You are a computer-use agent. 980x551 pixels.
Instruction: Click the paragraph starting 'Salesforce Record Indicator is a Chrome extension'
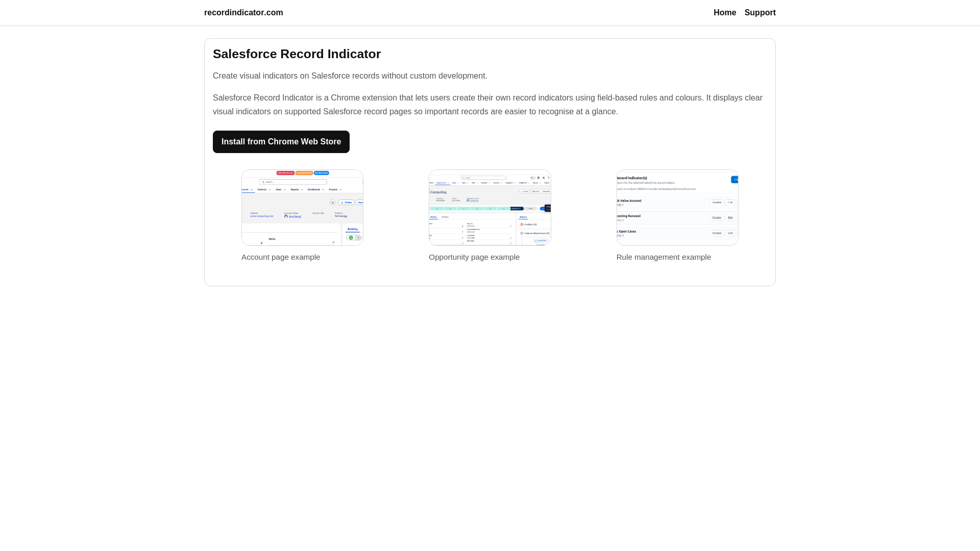pyautogui.click(x=487, y=105)
